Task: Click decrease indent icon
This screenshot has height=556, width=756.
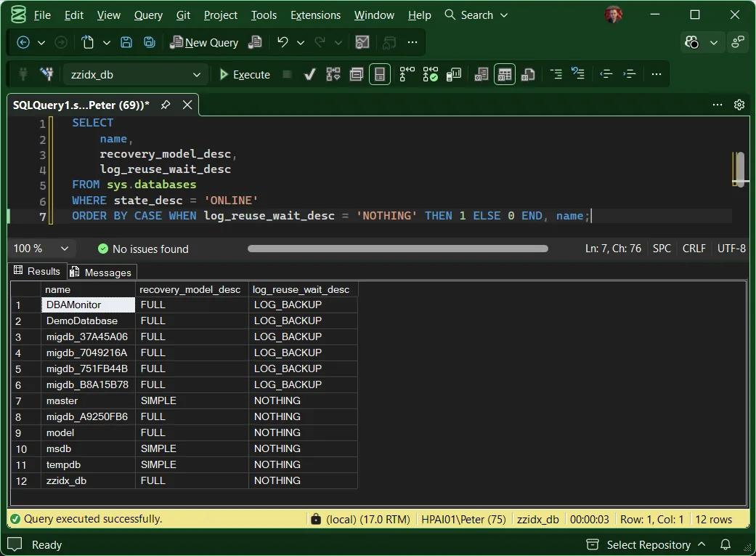Action: [x=606, y=74]
